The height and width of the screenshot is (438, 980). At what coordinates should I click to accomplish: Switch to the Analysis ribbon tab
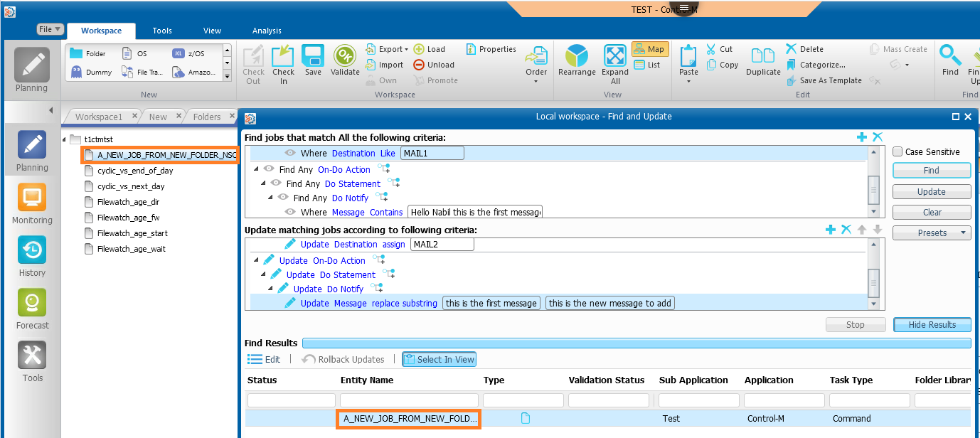[x=267, y=31]
